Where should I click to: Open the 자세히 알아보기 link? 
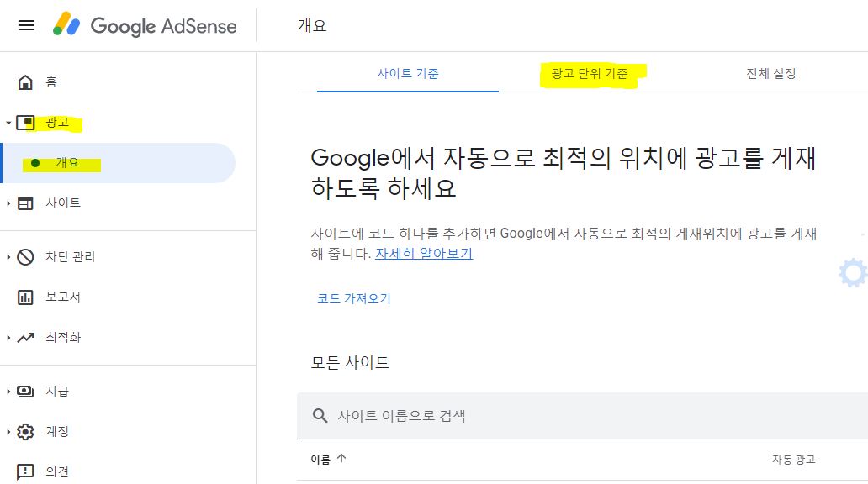click(424, 254)
